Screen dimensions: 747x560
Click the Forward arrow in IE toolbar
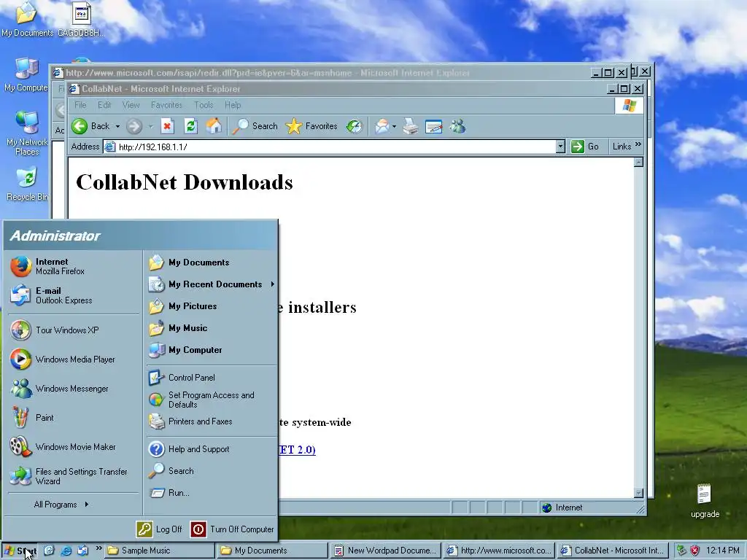[x=134, y=126]
